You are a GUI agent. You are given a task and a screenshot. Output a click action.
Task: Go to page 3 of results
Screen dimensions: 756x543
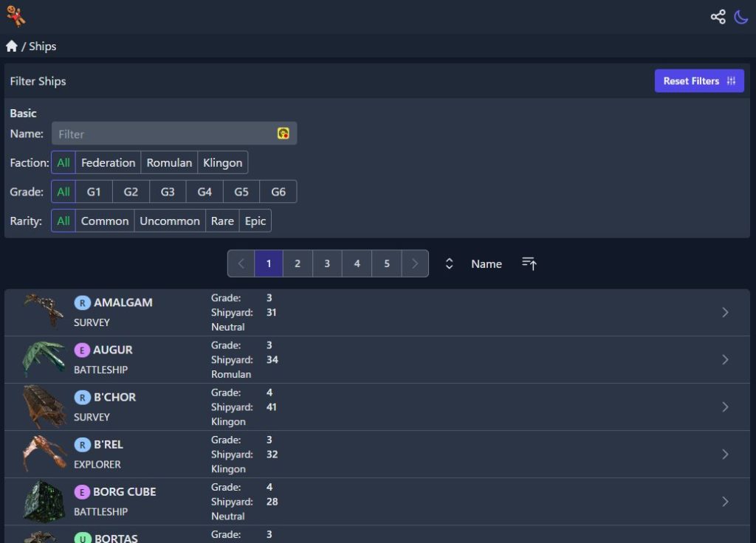(x=327, y=263)
